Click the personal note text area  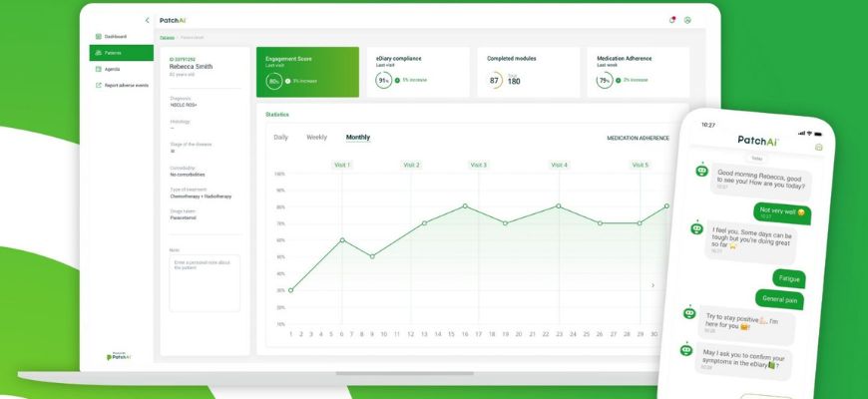[205, 282]
